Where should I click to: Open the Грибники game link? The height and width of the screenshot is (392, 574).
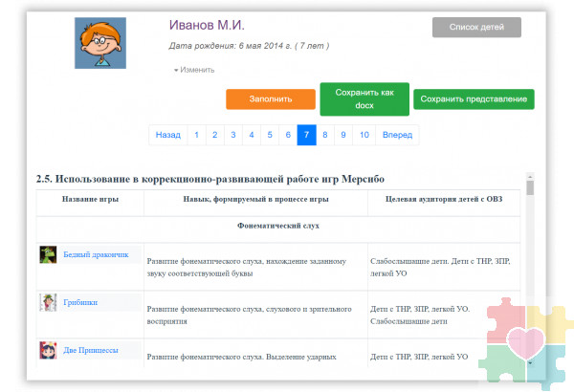click(80, 302)
